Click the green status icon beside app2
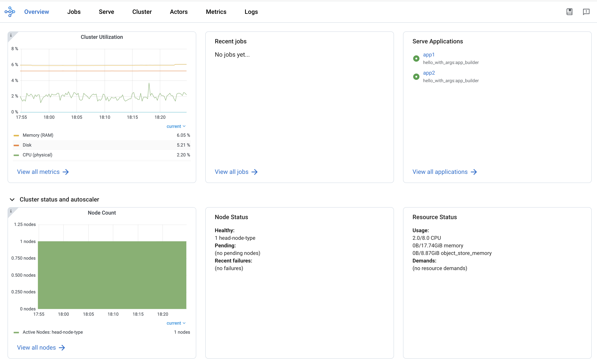Viewport: 597px width, 364px height. pos(416,77)
